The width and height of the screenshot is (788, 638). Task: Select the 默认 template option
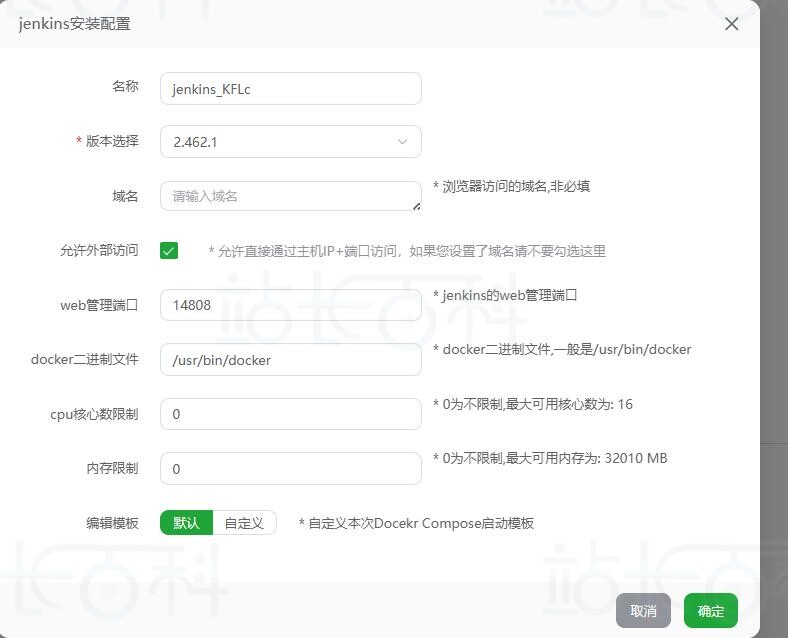[x=186, y=523]
